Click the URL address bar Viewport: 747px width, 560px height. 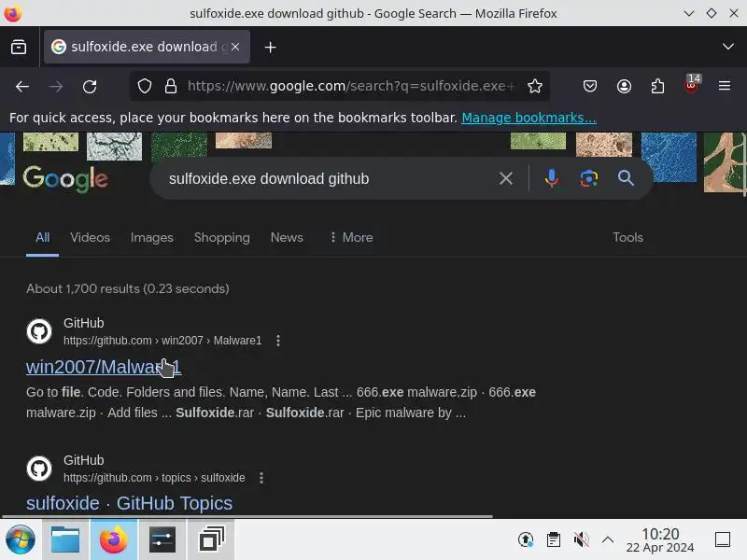point(352,86)
